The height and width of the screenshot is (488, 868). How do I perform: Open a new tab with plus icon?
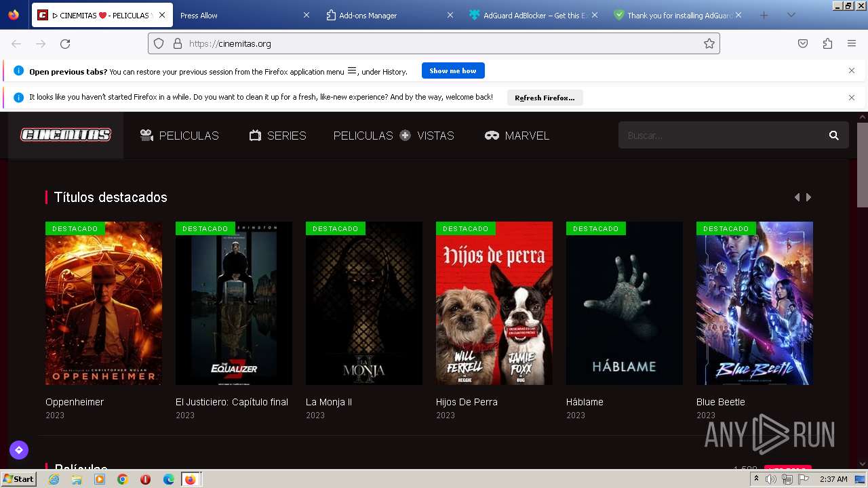coord(764,15)
